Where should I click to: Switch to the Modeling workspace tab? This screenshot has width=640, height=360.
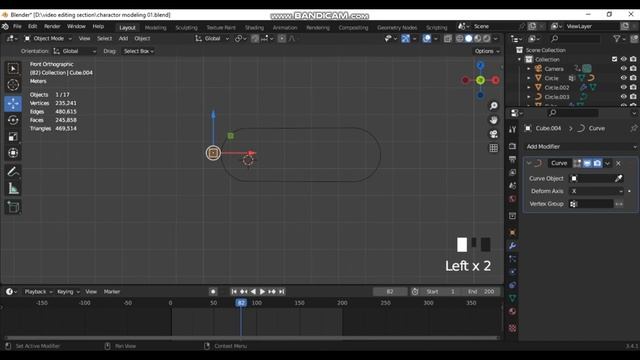pos(156,27)
